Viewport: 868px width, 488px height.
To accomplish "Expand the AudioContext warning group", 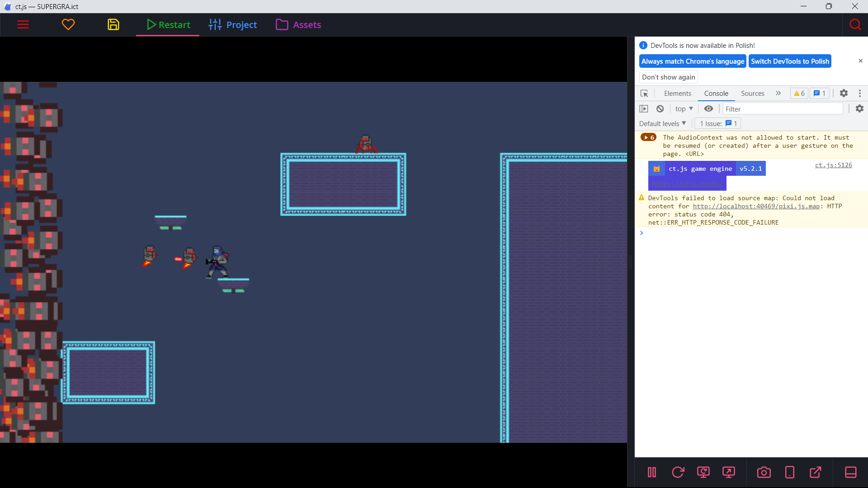I will [648, 137].
